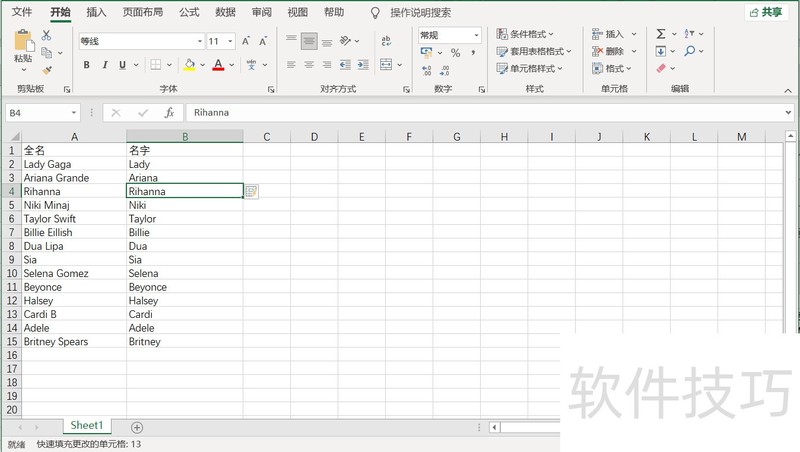Switch to the 插入 tab
800x452 pixels.
(96, 12)
